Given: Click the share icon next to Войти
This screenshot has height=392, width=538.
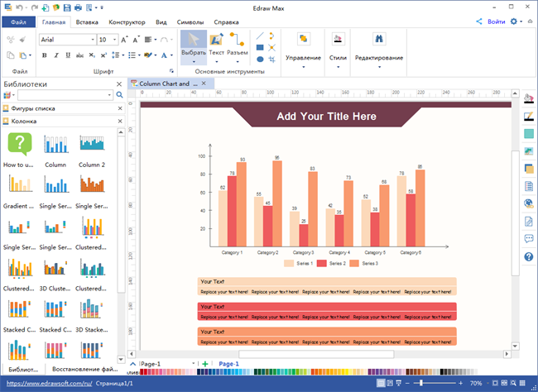Looking at the screenshot, I should point(479,22).
